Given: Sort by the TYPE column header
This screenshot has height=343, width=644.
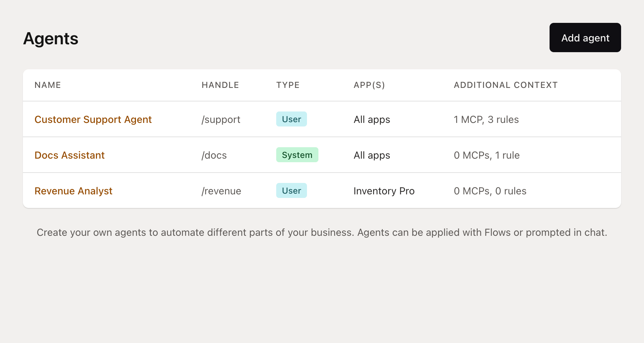Looking at the screenshot, I should pos(288,85).
